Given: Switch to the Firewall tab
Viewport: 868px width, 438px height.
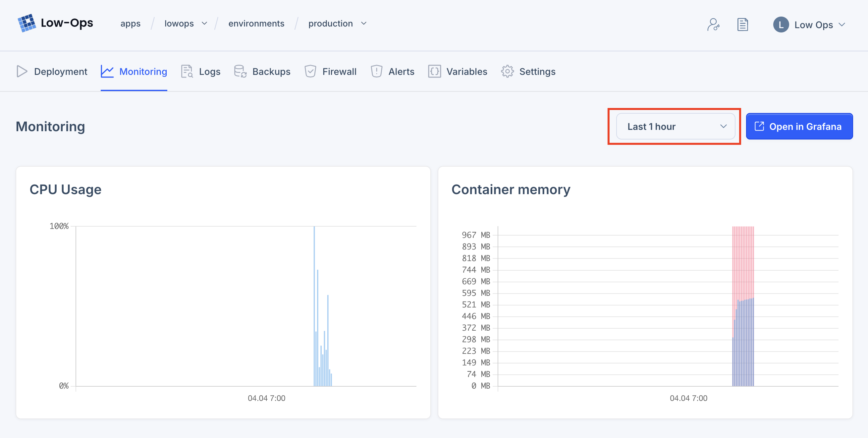Looking at the screenshot, I should pos(330,72).
